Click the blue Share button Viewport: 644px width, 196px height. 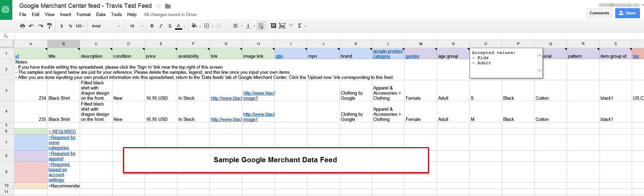(x=627, y=13)
